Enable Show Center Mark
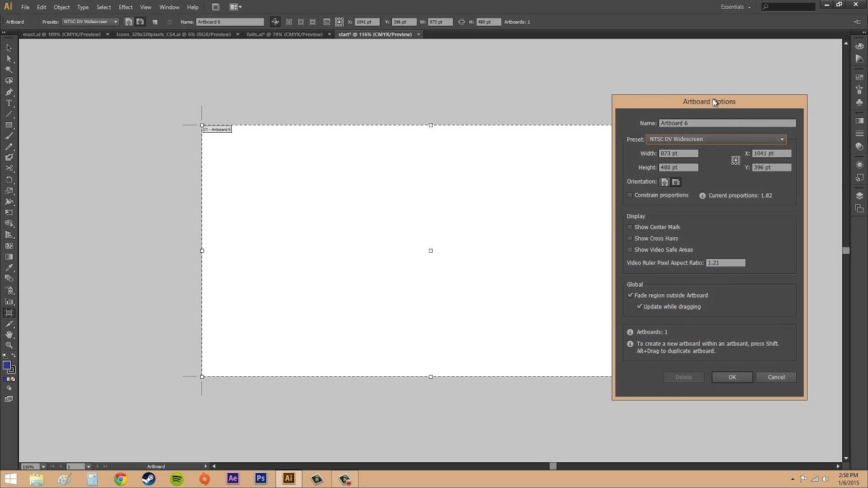The width and height of the screenshot is (868, 488). (630, 227)
